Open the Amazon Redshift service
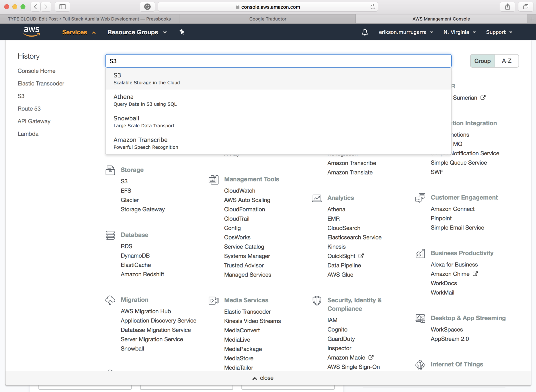Image resolution: width=536 pixels, height=392 pixels. coord(142,274)
